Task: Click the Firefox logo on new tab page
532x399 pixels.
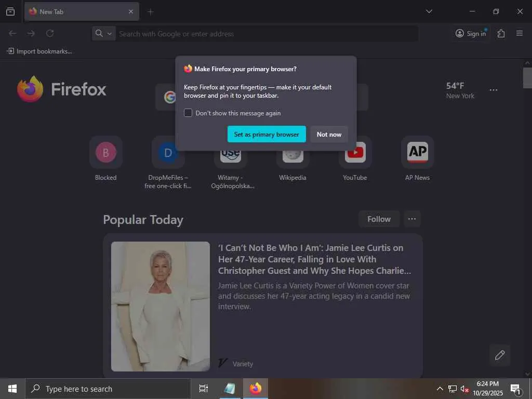Action: pyautogui.click(x=61, y=89)
